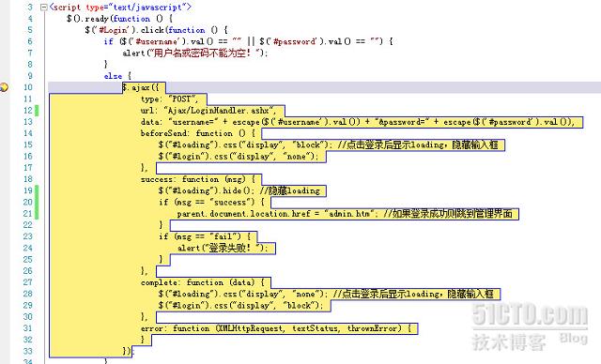Click the alert("登录失败！") line
This screenshot has width=601, height=364.
tap(223, 248)
